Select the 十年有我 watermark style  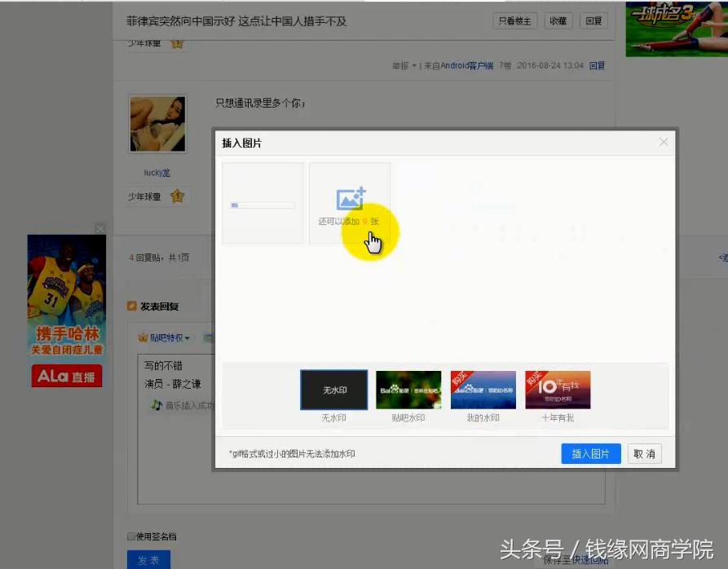click(x=558, y=389)
